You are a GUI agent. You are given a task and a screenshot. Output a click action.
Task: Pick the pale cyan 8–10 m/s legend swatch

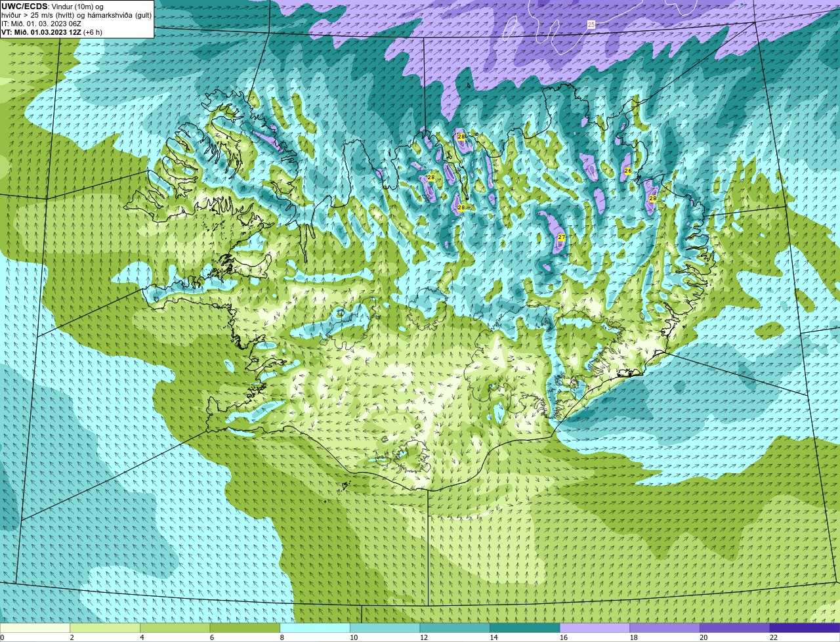[x=315, y=628]
